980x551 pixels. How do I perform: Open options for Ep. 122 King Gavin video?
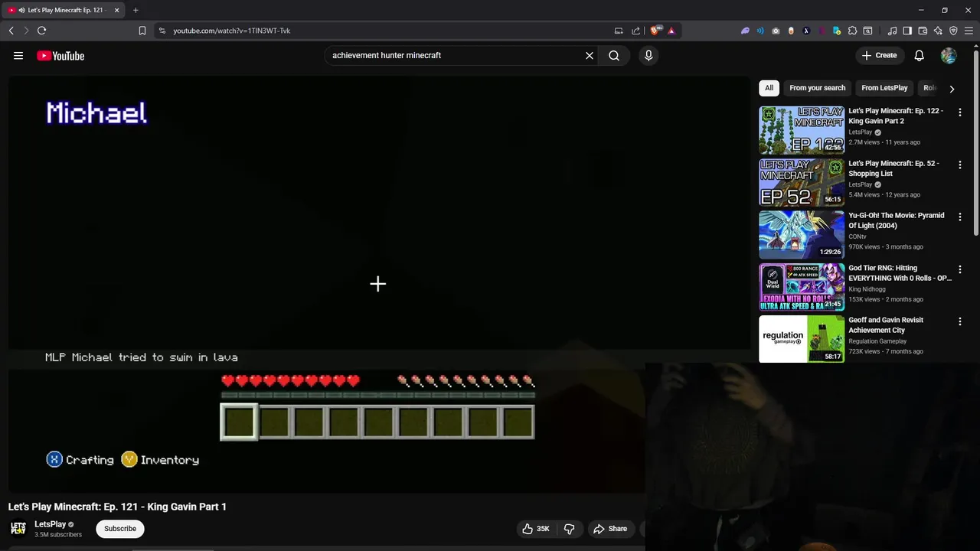click(960, 112)
